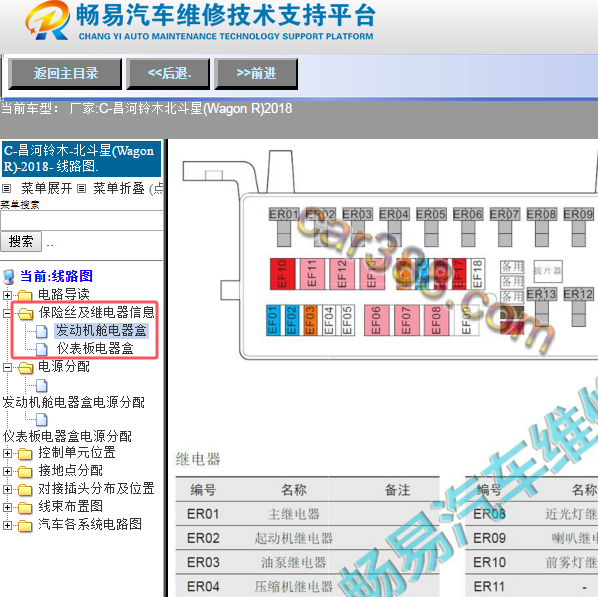Click the menu collapse icon before 菜单折叠
The height and width of the screenshot is (597, 598).
click(x=81, y=188)
